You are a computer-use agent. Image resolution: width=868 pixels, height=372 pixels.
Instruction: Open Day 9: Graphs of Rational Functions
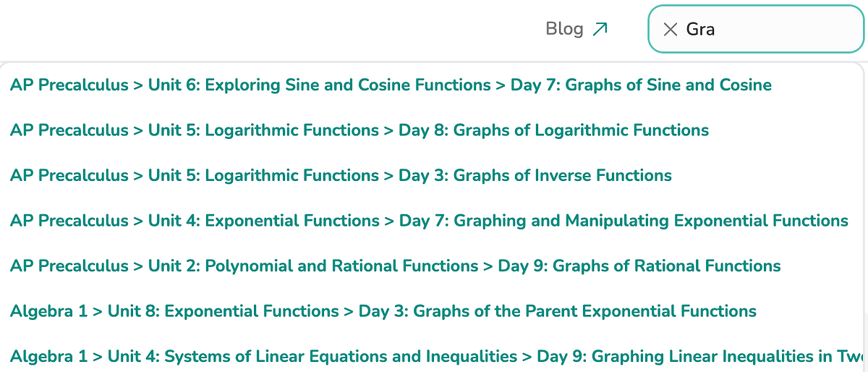[639, 266]
